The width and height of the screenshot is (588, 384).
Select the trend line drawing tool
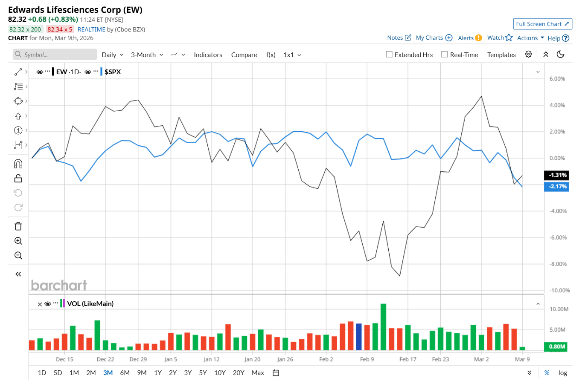click(18, 72)
